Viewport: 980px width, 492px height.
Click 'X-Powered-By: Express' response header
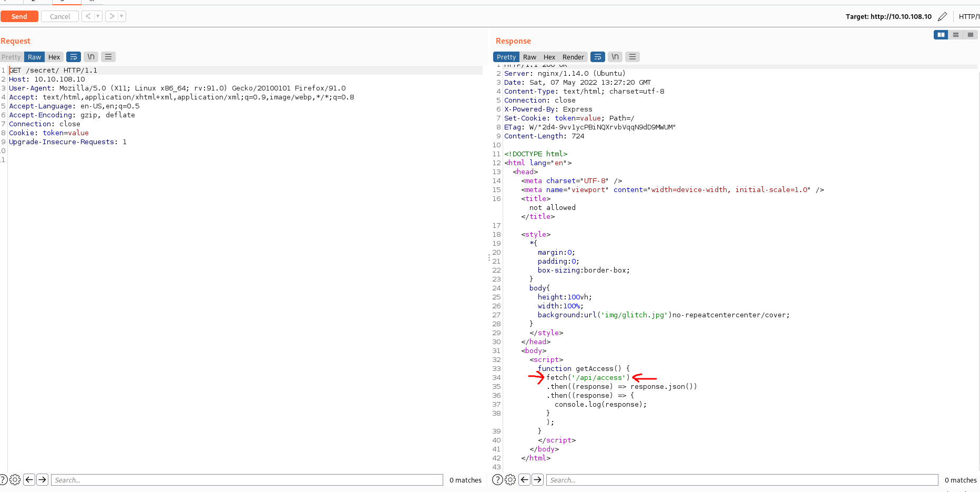pyautogui.click(x=548, y=109)
